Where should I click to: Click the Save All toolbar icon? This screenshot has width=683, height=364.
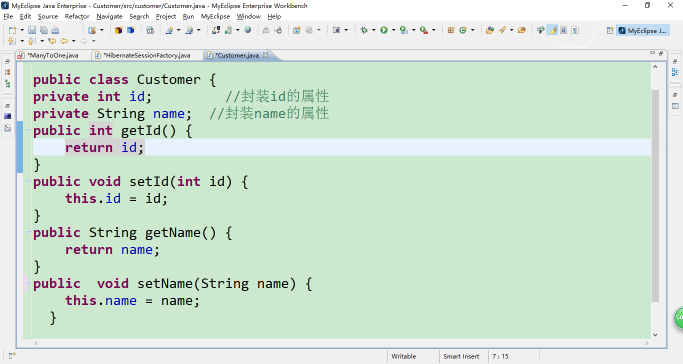[44, 30]
